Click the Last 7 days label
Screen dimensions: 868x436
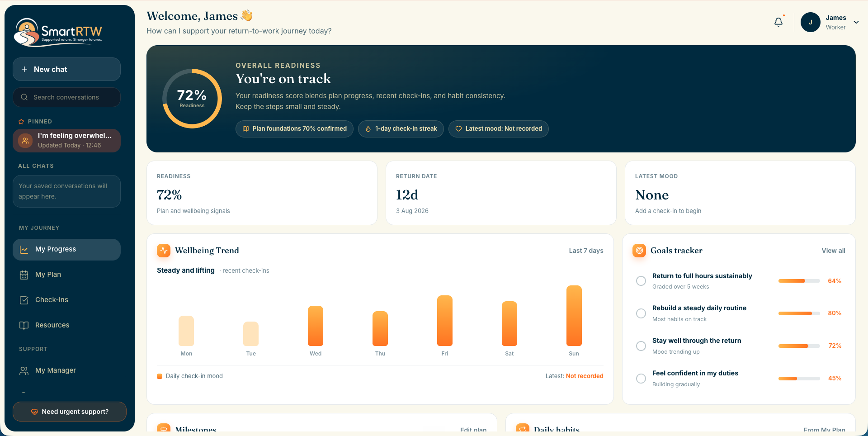click(586, 251)
